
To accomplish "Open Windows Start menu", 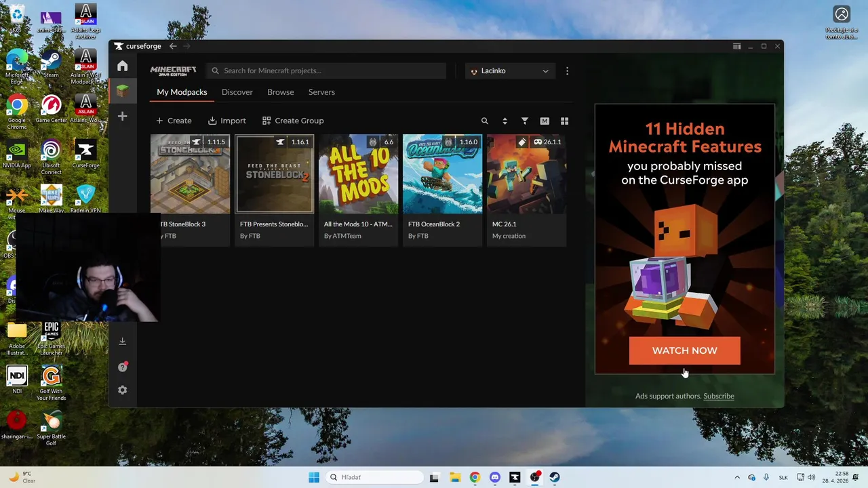I will pyautogui.click(x=313, y=477).
